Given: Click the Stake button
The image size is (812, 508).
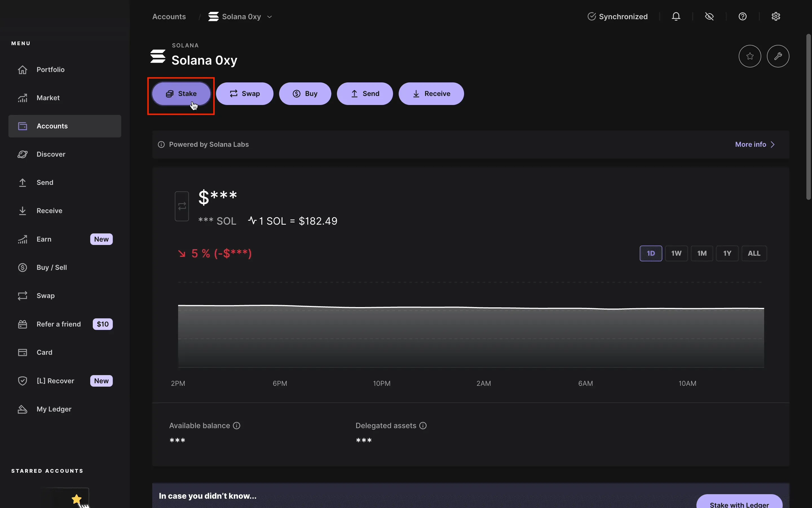Looking at the screenshot, I should 181,94.
